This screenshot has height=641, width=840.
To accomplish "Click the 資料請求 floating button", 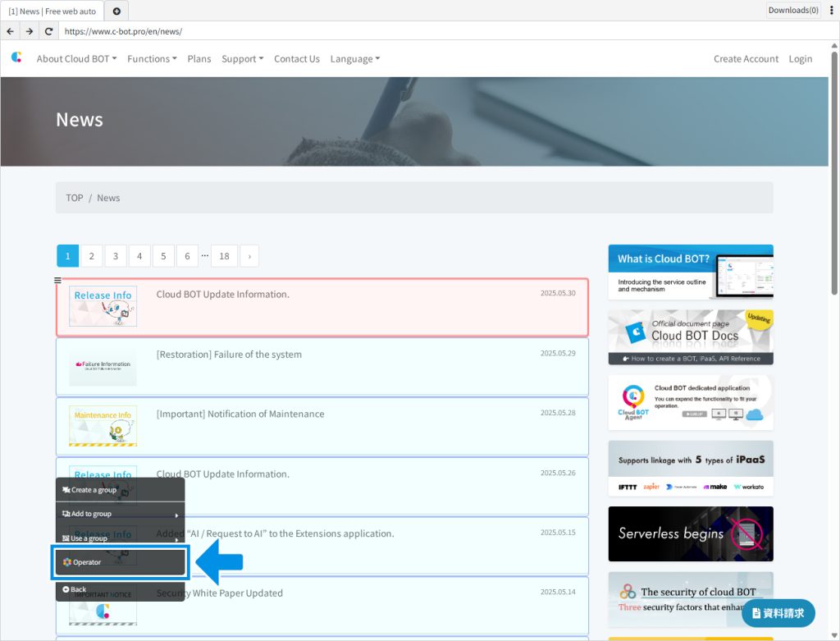I will click(778, 613).
